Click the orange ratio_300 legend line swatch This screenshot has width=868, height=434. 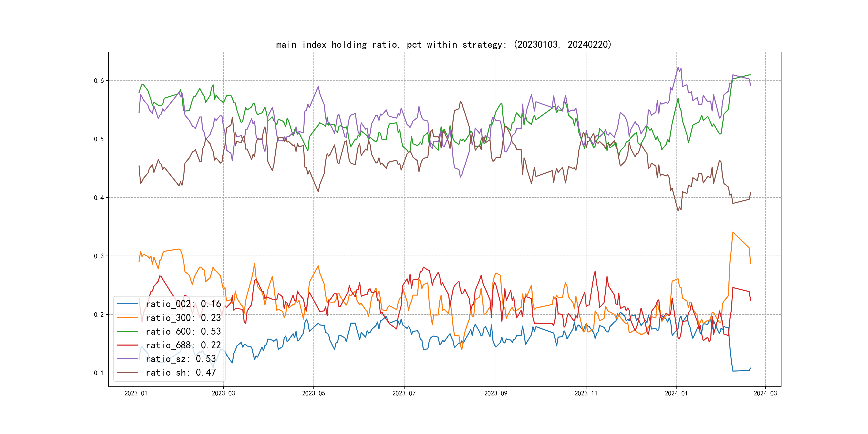coord(127,318)
